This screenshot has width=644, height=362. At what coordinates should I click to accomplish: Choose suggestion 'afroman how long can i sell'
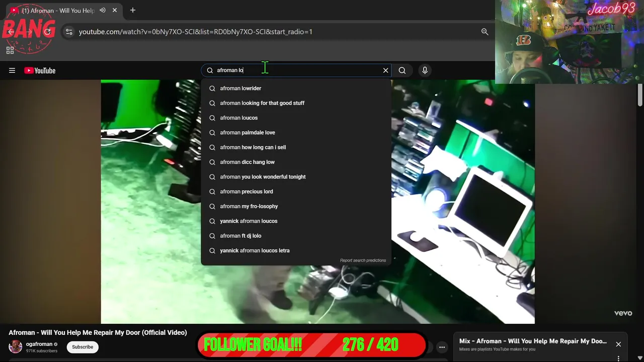pyautogui.click(x=296, y=147)
